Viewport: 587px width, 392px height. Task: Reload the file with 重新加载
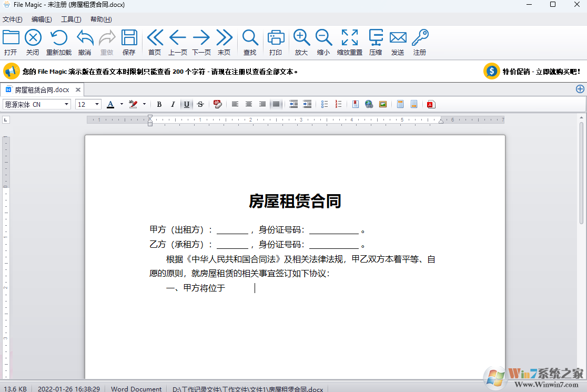(59, 42)
